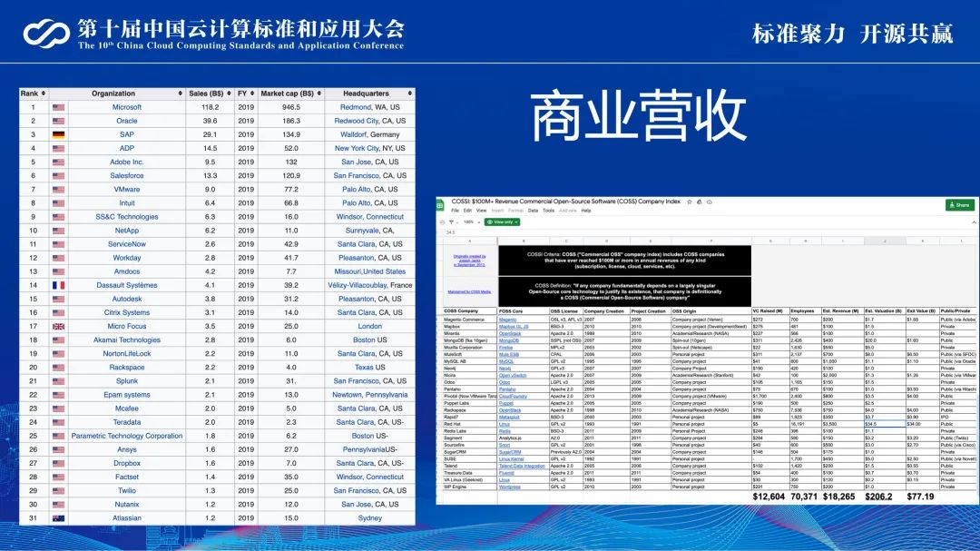Click the 'COSS Company' header cell
The image size is (980, 551).
tap(470, 310)
